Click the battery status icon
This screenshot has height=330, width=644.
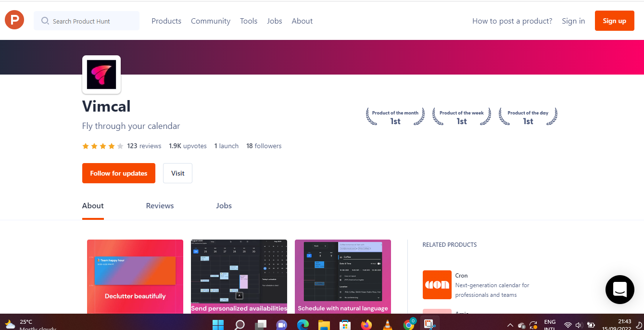(591, 325)
